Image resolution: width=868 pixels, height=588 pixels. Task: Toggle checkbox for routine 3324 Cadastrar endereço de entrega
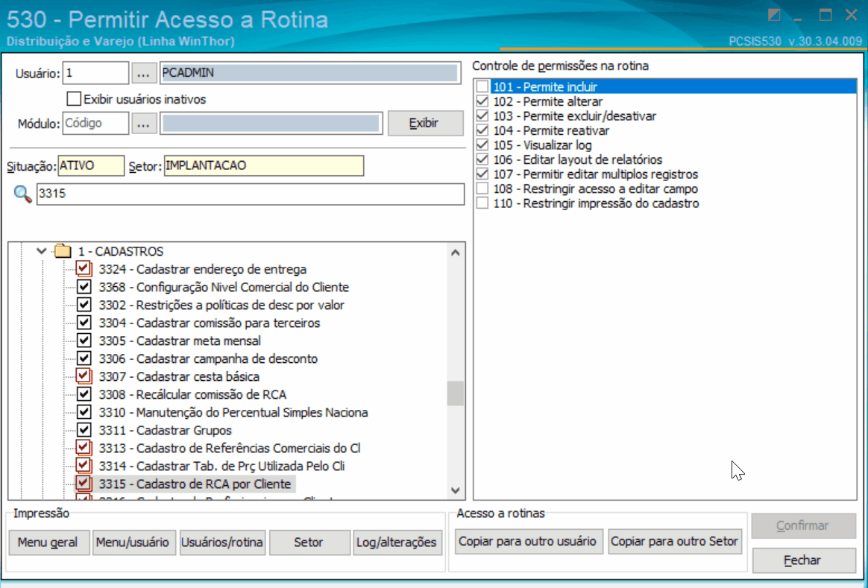84,269
